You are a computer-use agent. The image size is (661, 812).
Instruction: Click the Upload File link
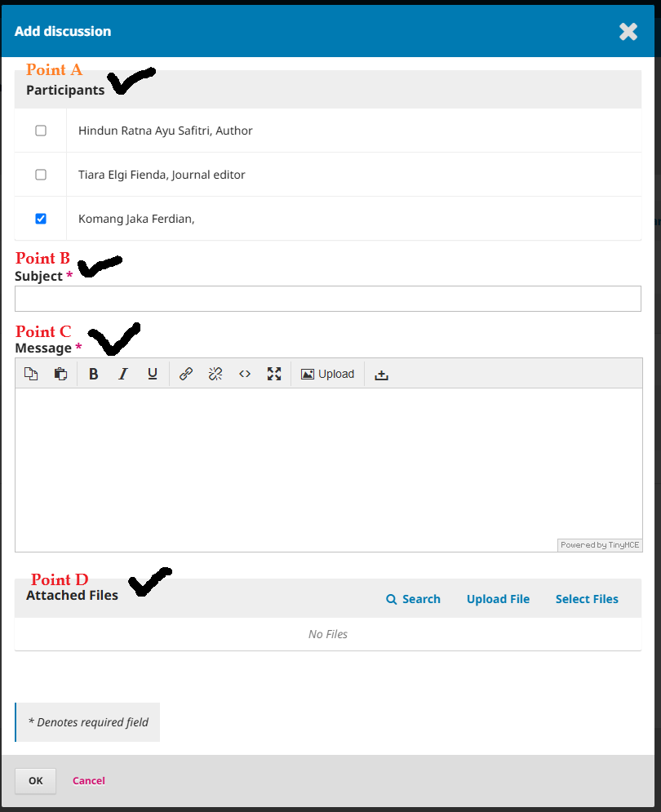(499, 599)
